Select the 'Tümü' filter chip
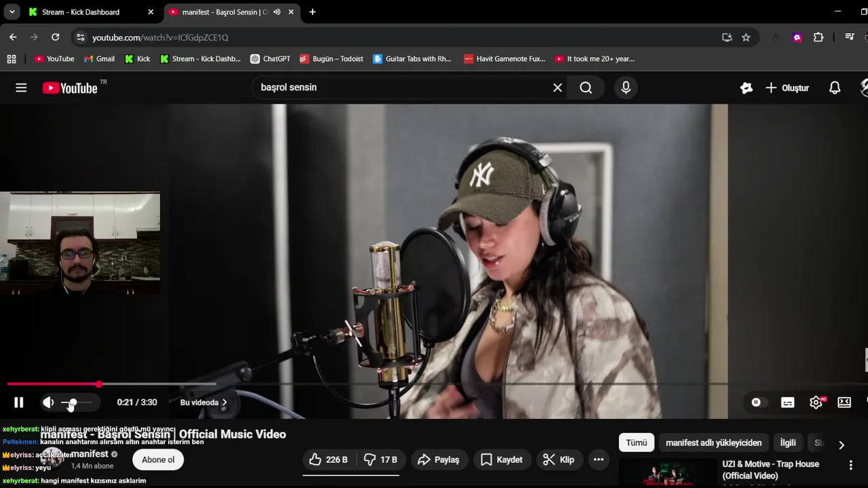Image resolution: width=868 pixels, height=488 pixels. click(637, 443)
